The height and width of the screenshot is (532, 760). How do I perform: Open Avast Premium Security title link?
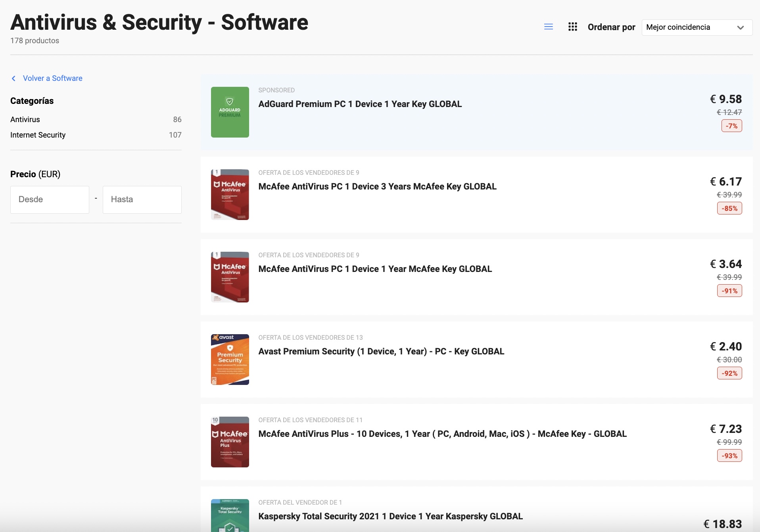pyautogui.click(x=382, y=352)
